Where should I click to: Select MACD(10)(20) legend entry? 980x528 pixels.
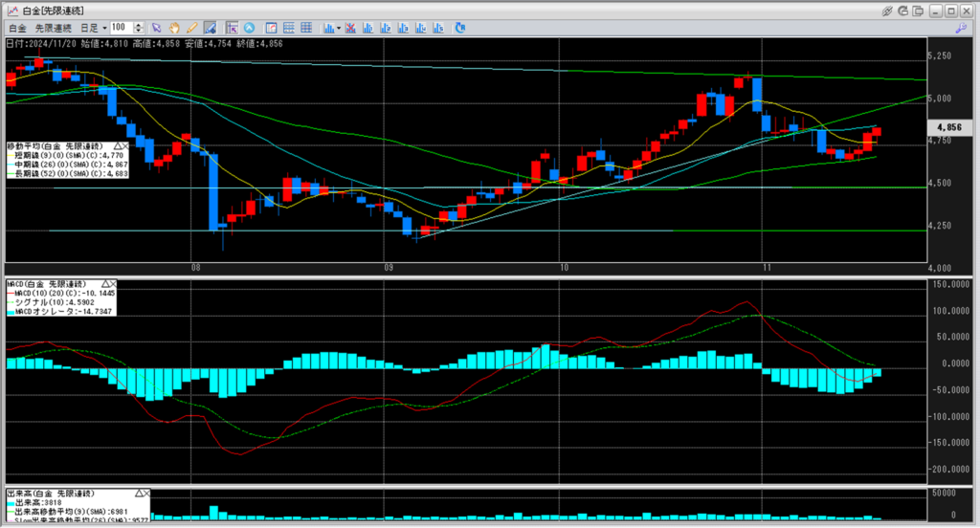[x=60, y=293]
